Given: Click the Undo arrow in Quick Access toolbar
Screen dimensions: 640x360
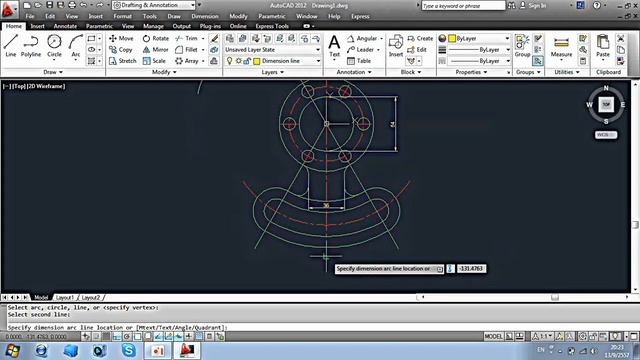Looking at the screenshot, I should coord(83,5).
